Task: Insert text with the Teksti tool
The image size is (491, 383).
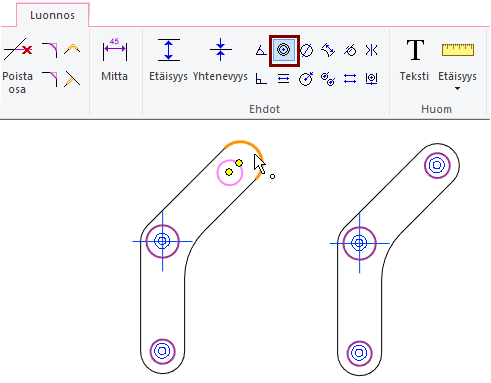Action: coord(414,60)
